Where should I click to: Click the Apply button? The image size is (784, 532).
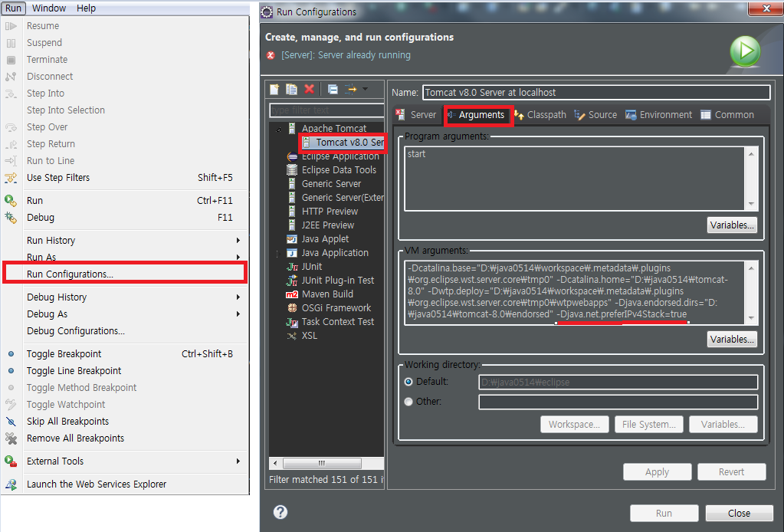(657, 471)
